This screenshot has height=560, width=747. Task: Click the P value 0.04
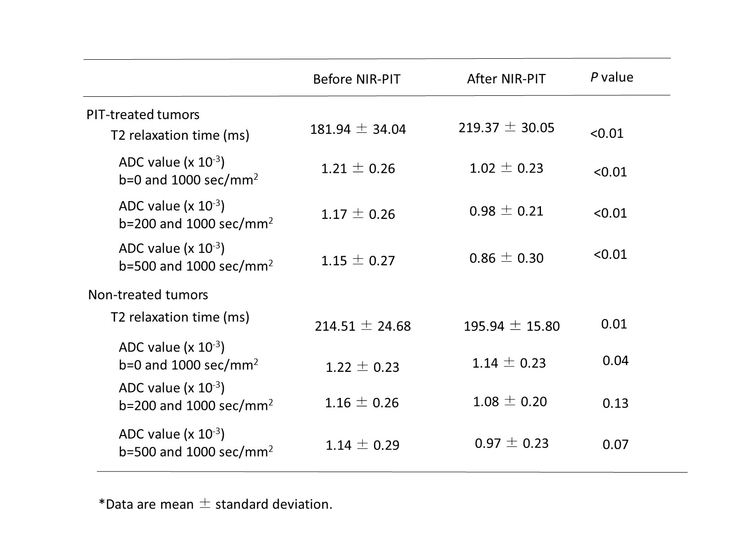pos(615,361)
